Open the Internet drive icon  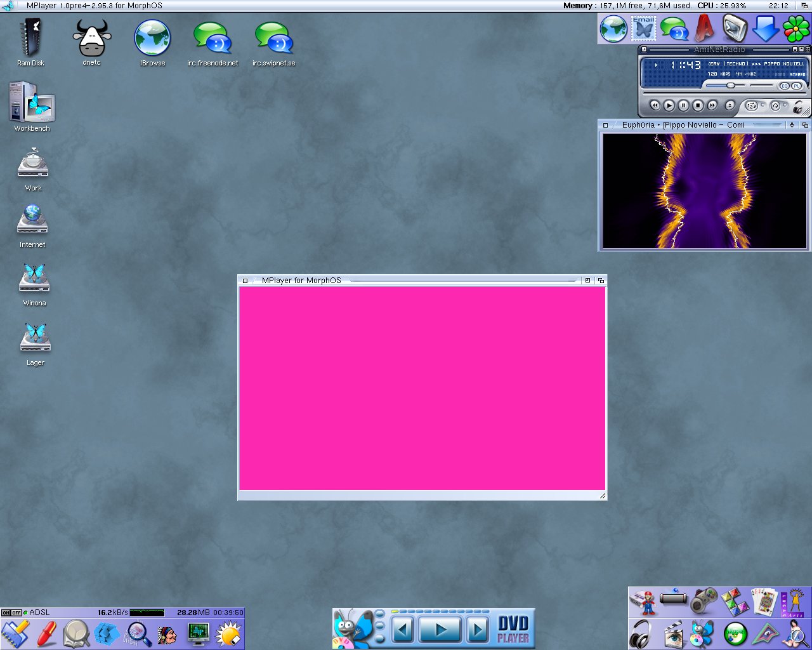coord(32,226)
